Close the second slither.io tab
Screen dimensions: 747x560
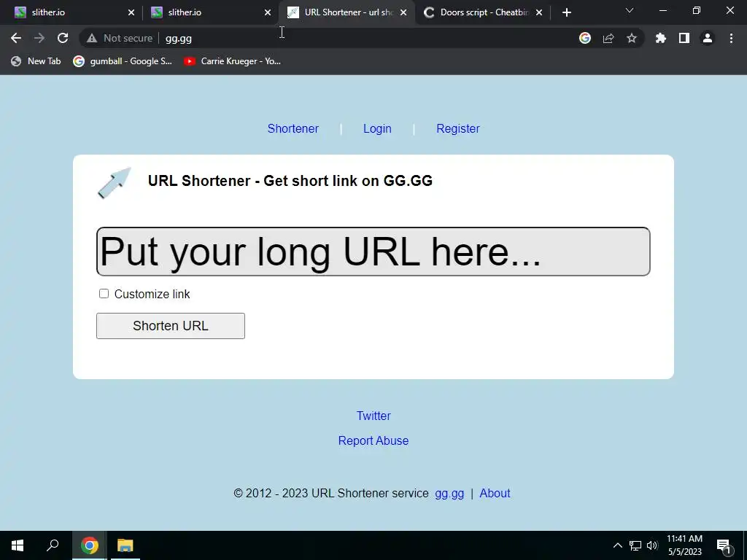[x=268, y=12]
